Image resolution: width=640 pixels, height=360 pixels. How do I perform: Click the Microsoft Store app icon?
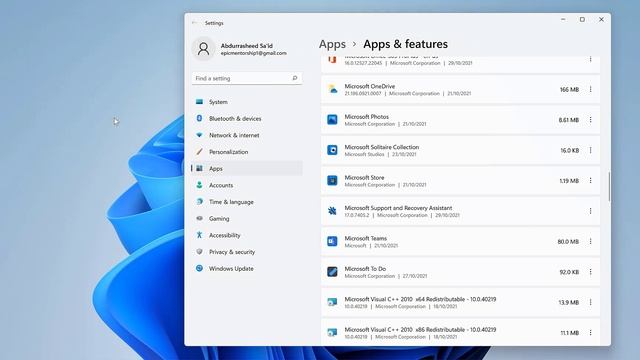(332, 180)
